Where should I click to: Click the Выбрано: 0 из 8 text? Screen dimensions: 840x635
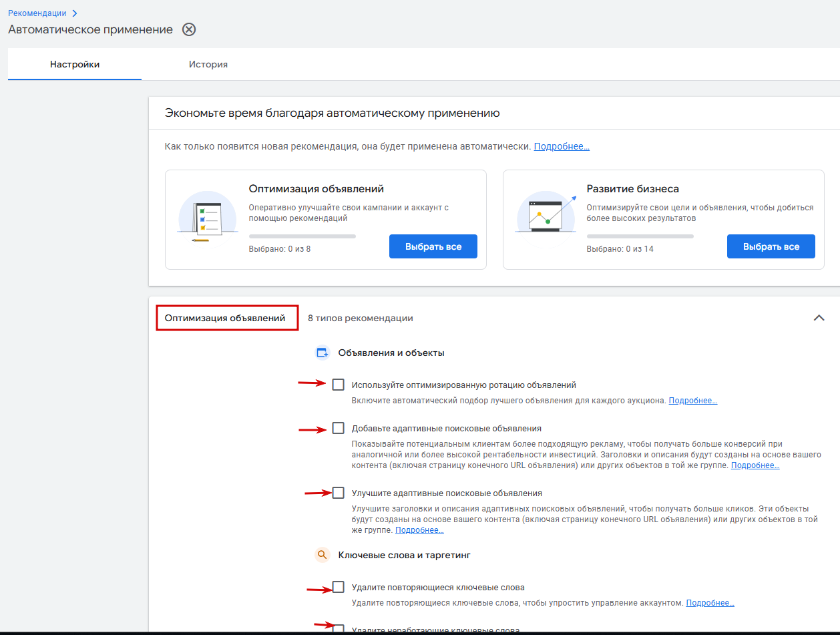(x=280, y=249)
